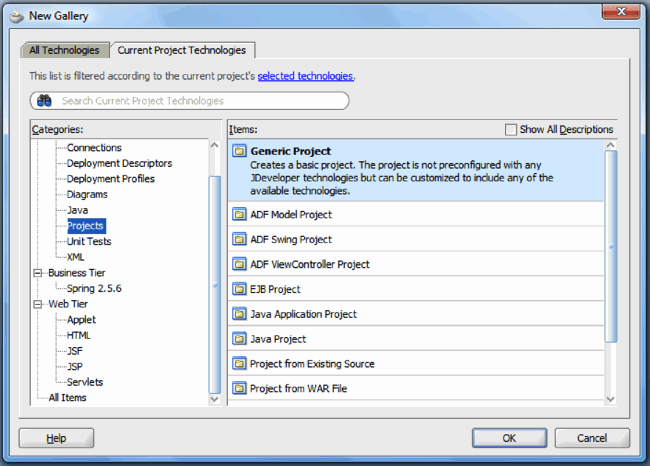Click the Cancel button

[x=592, y=438]
